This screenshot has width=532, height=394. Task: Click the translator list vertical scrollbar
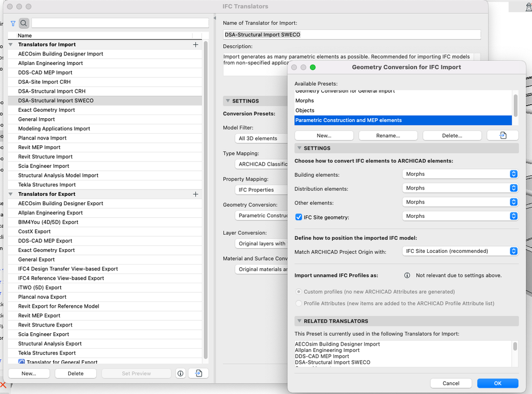click(206, 200)
